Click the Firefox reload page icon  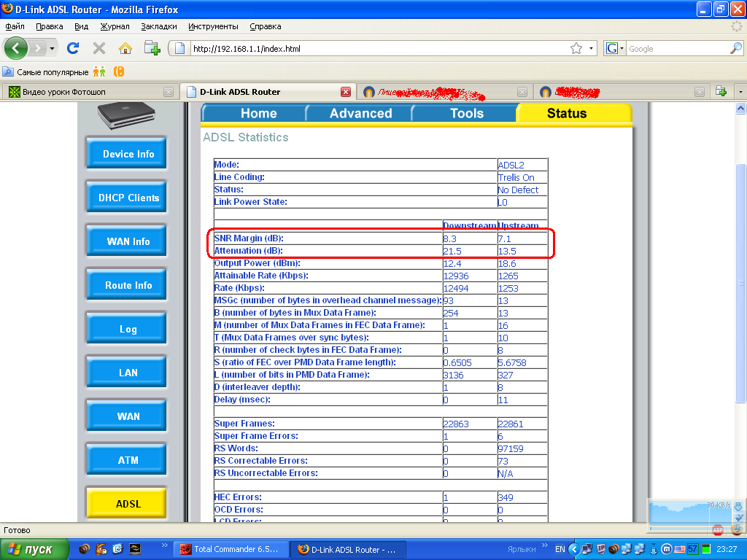(72, 48)
